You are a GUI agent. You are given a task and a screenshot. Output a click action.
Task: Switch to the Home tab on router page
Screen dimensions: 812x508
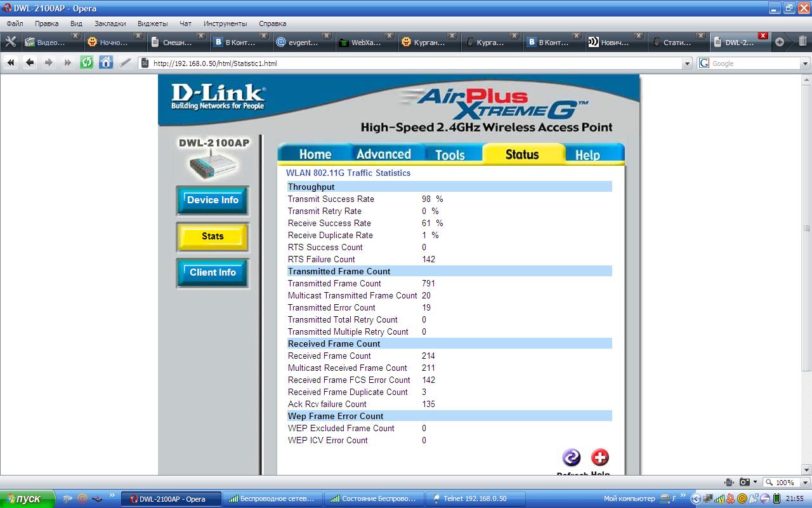[x=315, y=154]
